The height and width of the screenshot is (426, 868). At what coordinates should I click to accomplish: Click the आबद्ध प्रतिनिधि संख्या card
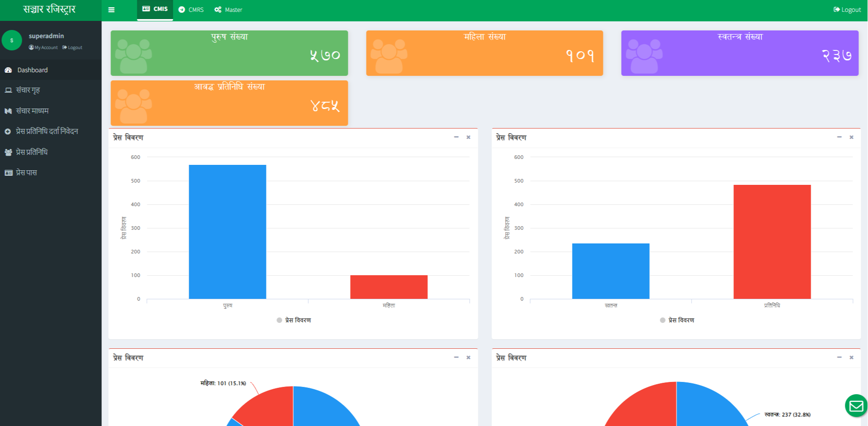click(229, 103)
